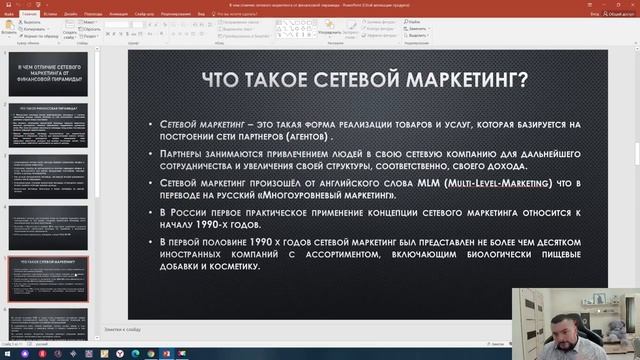Click the Align Text (Выровнять текст) option
Screen dimensions: 640x360
click(x=236, y=29)
